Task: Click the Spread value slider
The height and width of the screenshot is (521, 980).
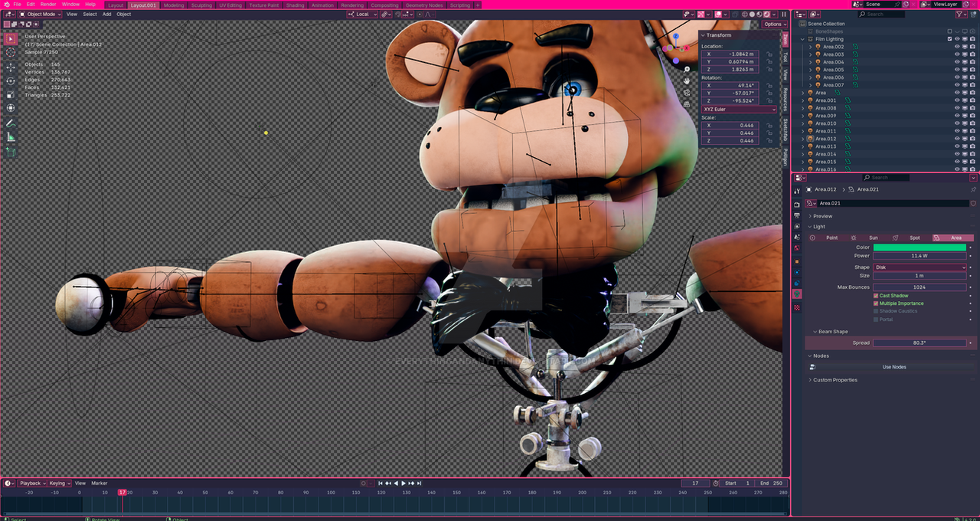Action: [920, 343]
